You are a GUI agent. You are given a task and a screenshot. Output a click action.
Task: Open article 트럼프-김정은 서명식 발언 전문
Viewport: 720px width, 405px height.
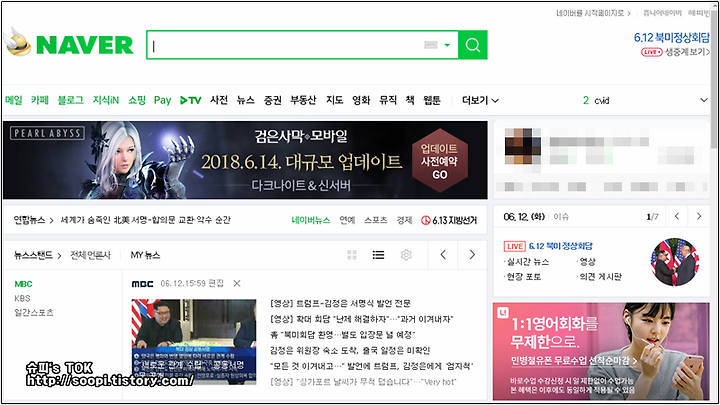340,304
